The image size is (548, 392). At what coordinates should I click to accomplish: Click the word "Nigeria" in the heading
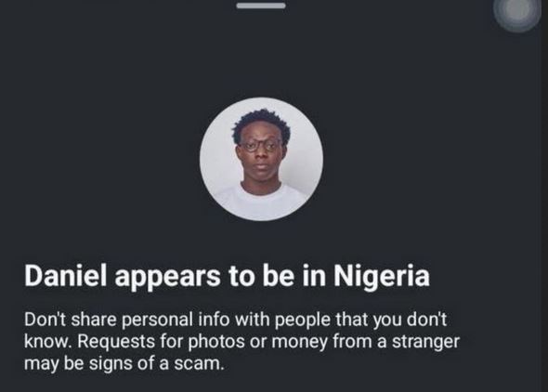(x=382, y=277)
